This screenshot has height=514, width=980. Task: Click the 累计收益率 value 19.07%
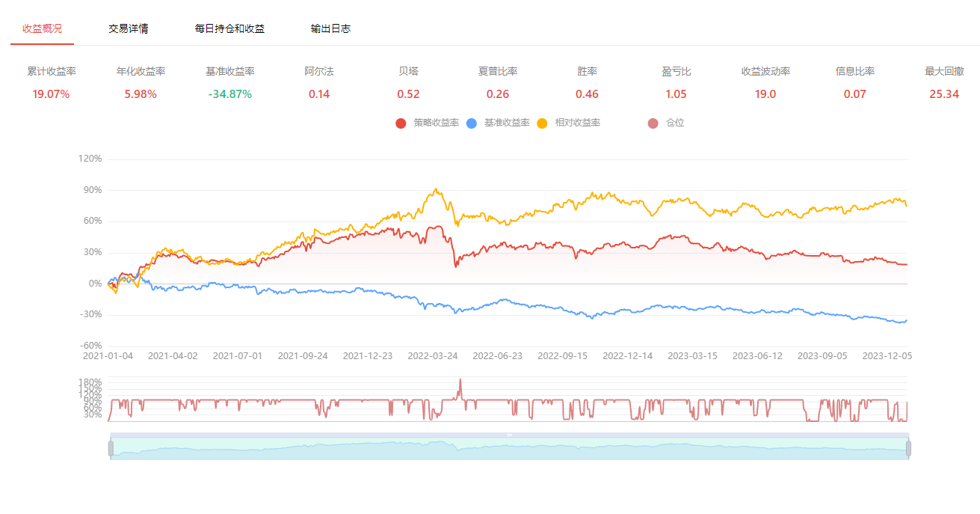[51, 94]
